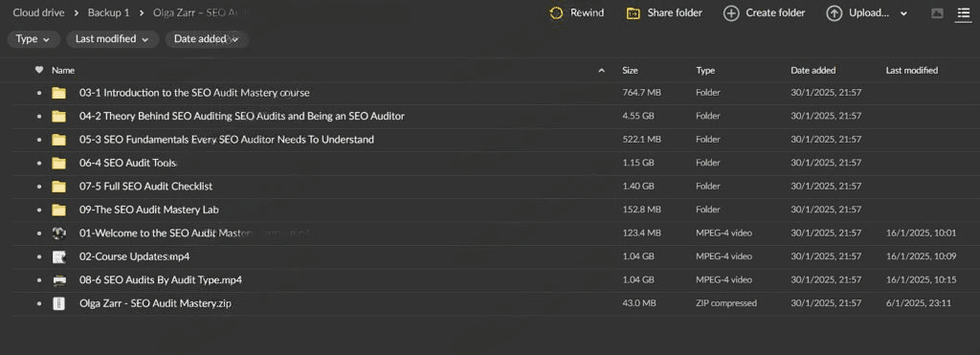Viewport: 980px width, 355px height.
Task: Select 09-The SEO Audit Mastery Lab folder name
Action: [148, 210]
